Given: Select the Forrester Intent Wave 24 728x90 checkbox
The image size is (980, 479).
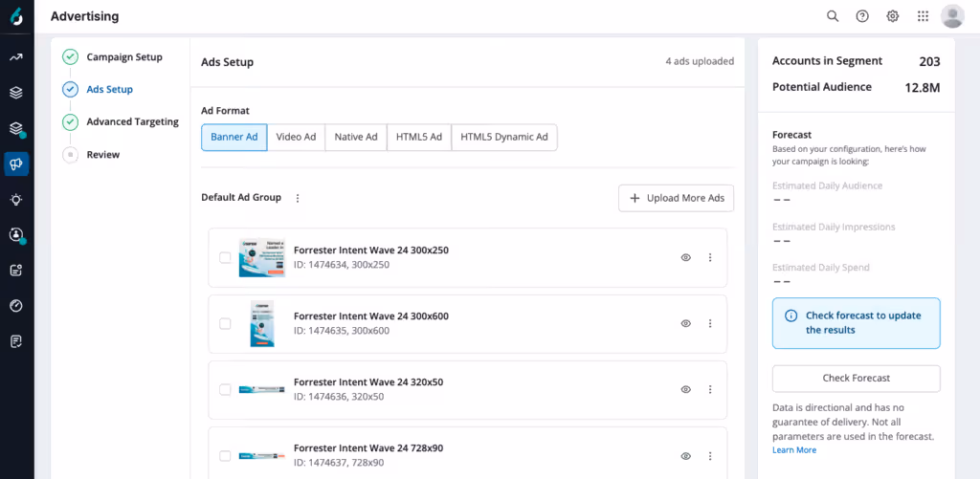Looking at the screenshot, I should click(x=225, y=456).
